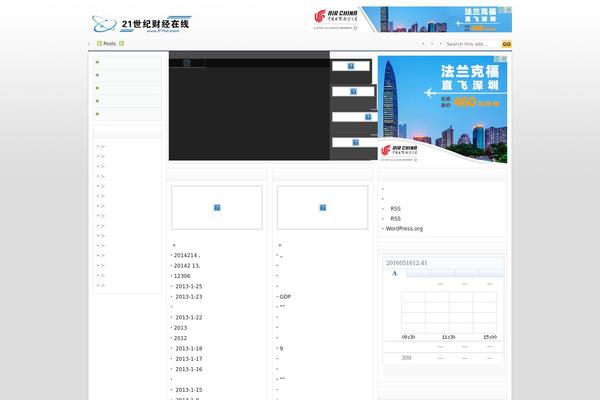Click the '300' row in the stock widget
The image size is (600, 400).
pos(443,358)
